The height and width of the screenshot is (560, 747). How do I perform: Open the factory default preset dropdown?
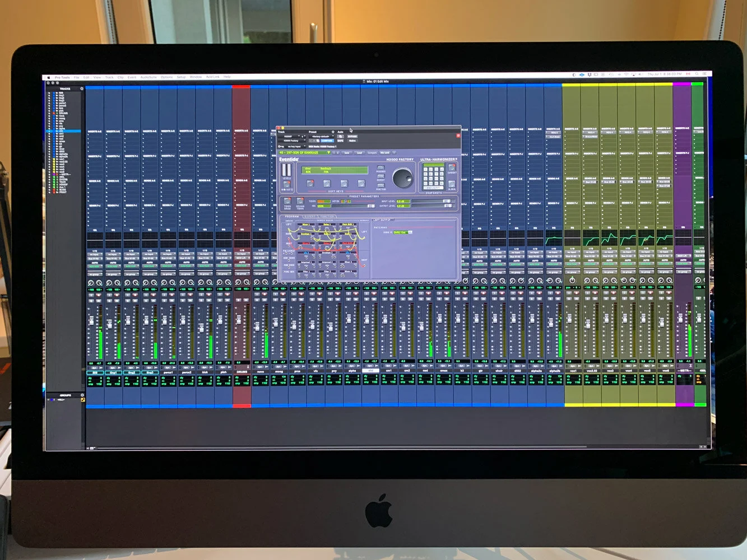(x=322, y=137)
